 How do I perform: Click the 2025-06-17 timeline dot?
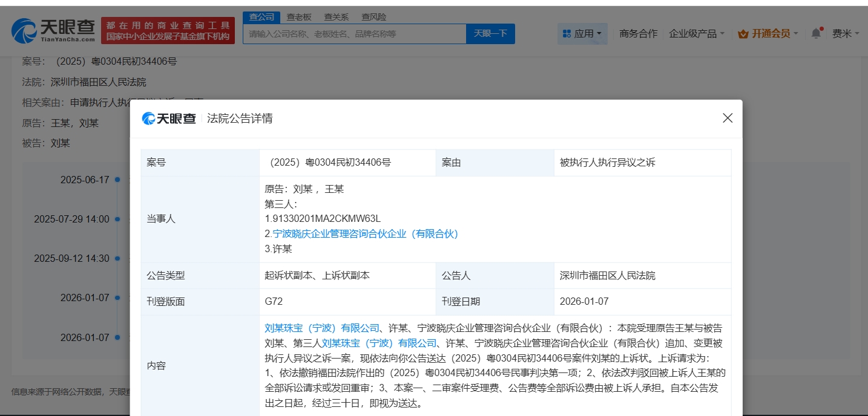point(117,180)
